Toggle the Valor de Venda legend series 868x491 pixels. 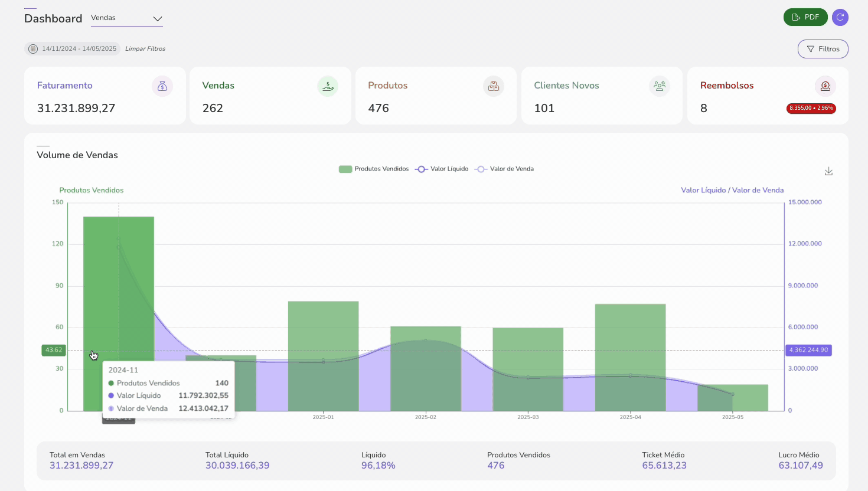[x=504, y=169]
